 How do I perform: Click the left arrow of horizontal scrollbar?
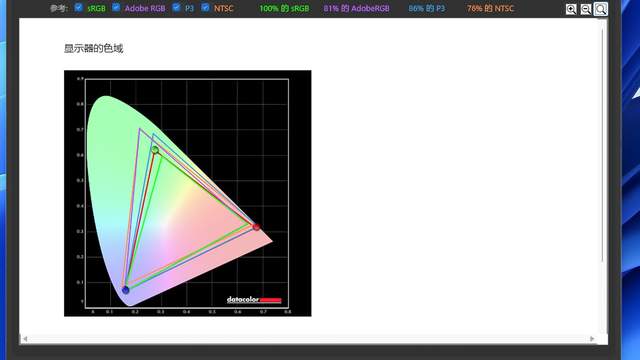pos(25,339)
